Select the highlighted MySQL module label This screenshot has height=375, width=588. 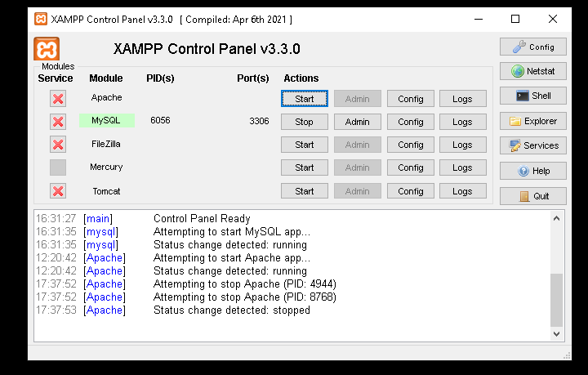[x=106, y=120]
